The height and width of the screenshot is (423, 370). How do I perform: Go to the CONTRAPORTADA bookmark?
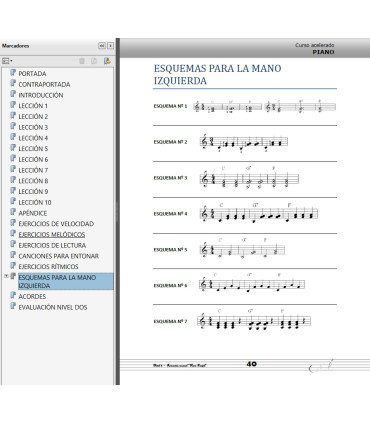(44, 84)
